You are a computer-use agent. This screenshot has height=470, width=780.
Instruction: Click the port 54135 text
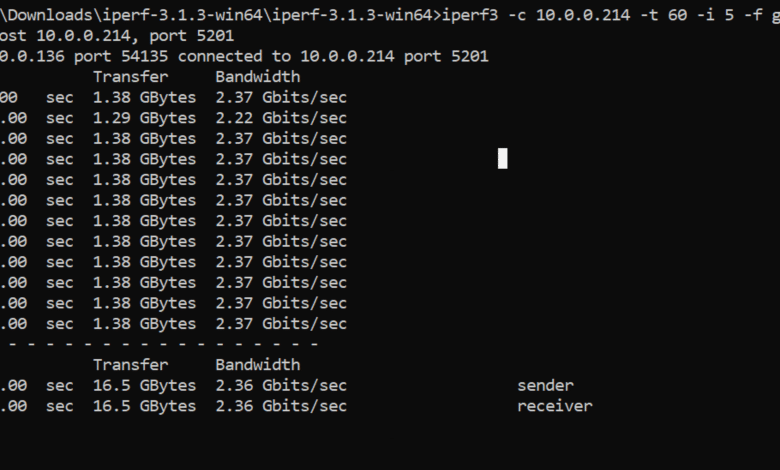point(121,56)
